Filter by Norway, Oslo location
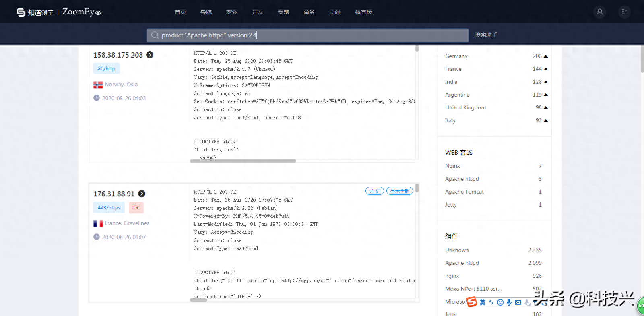The width and height of the screenshot is (644, 316). 121,85
